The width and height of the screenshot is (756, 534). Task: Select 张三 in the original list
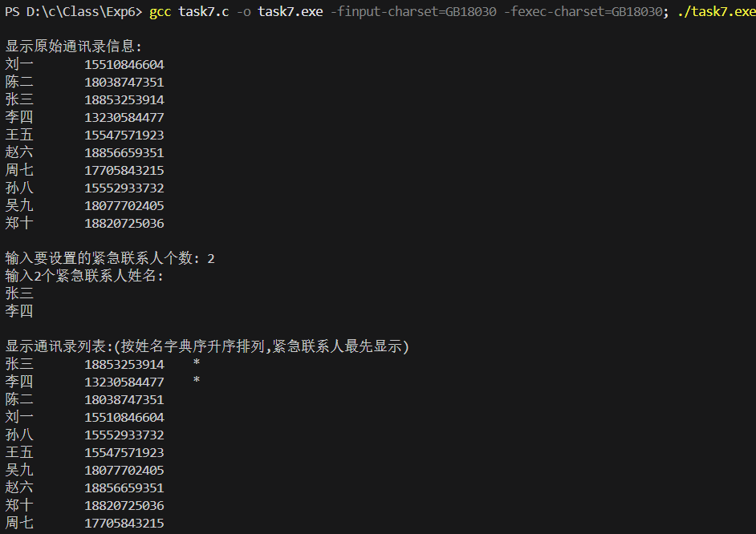coord(19,99)
